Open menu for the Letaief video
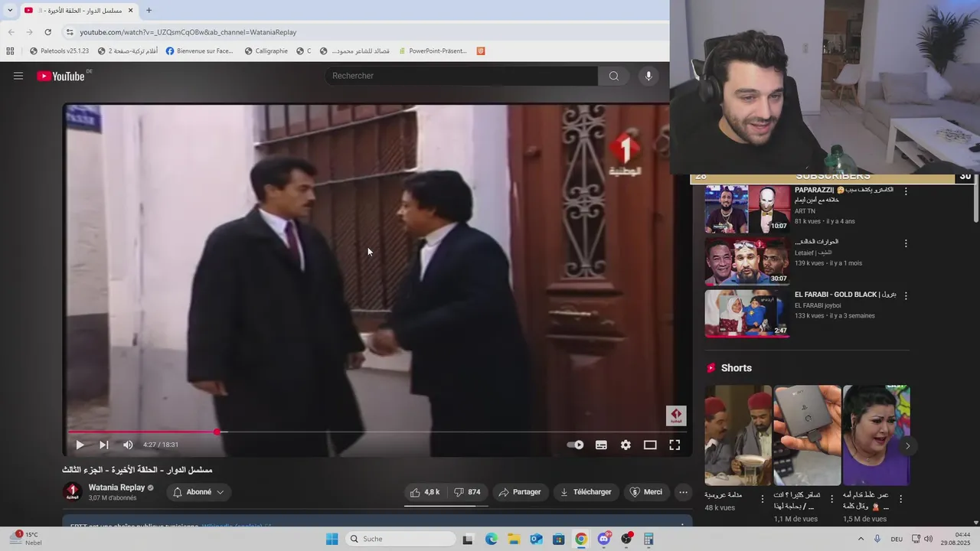 pyautogui.click(x=906, y=243)
